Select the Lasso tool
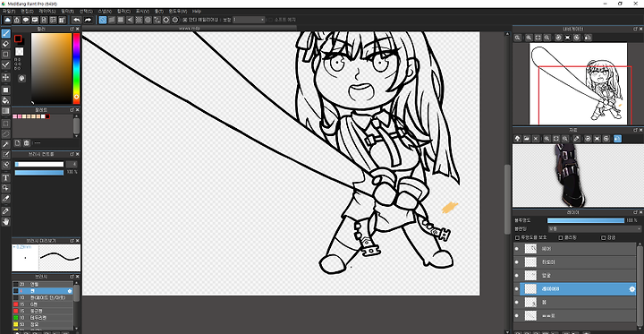 [x=5, y=133]
